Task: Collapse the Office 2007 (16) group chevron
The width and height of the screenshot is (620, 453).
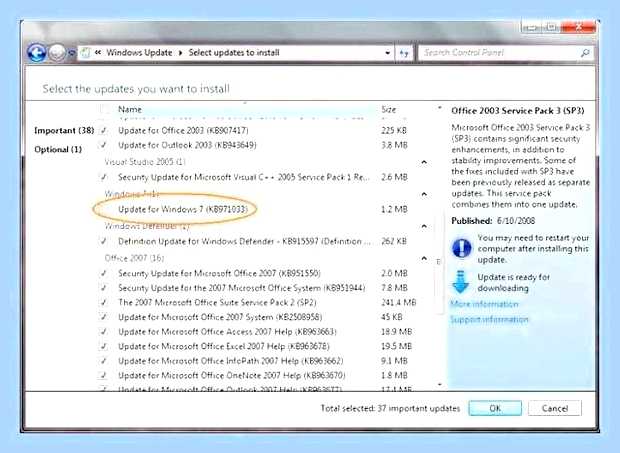Action: [424, 258]
